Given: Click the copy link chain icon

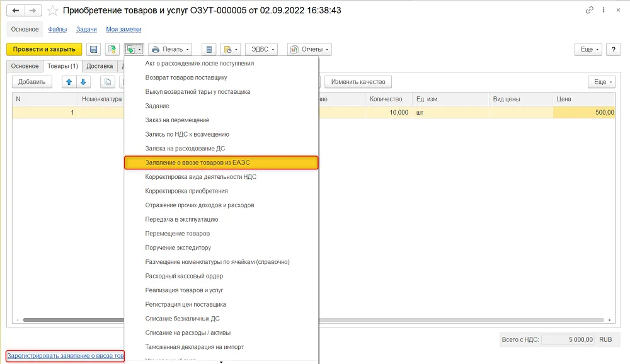Looking at the screenshot, I should point(590,10).
